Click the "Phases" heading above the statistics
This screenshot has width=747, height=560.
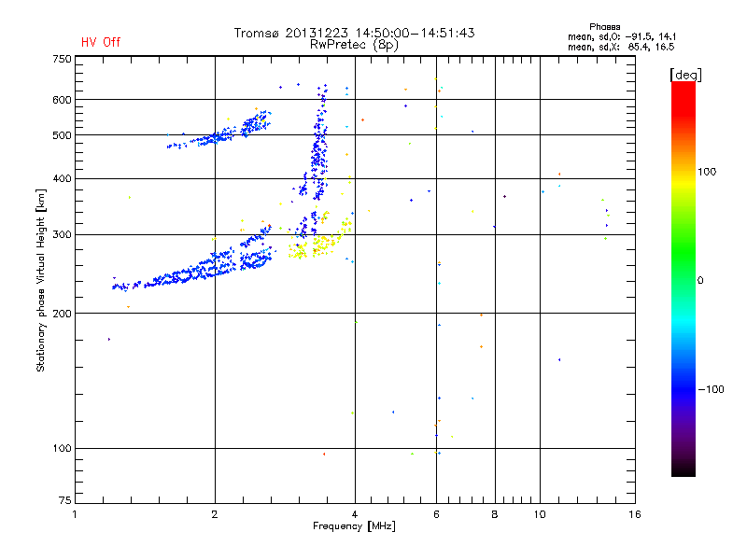[x=604, y=27]
